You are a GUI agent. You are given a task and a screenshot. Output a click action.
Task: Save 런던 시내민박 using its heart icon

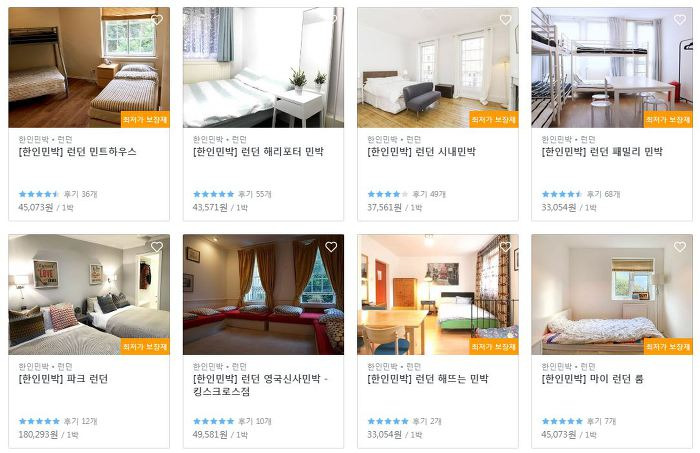[505, 20]
